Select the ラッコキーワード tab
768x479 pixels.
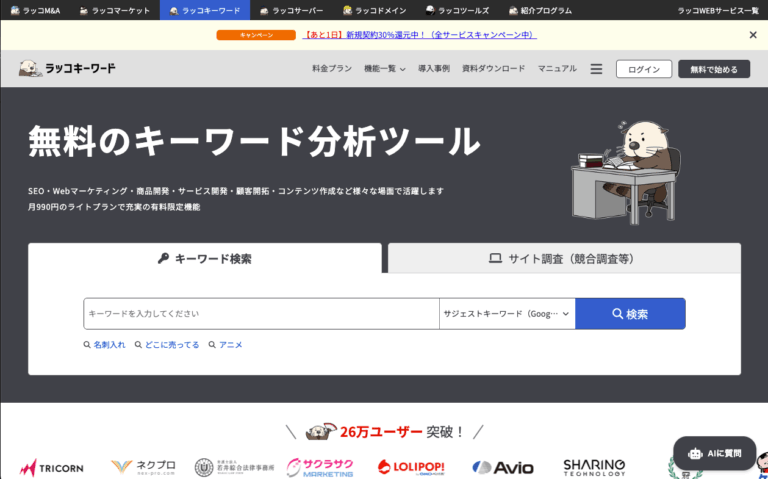[x=205, y=10]
